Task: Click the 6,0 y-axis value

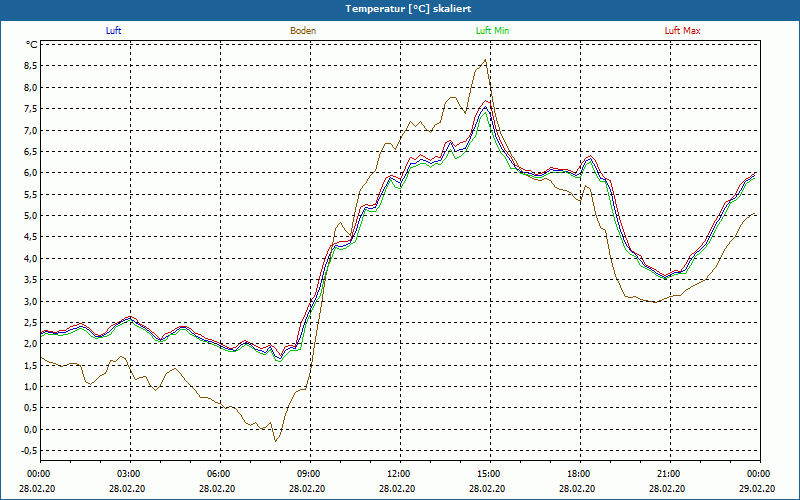Action: (31, 173)
